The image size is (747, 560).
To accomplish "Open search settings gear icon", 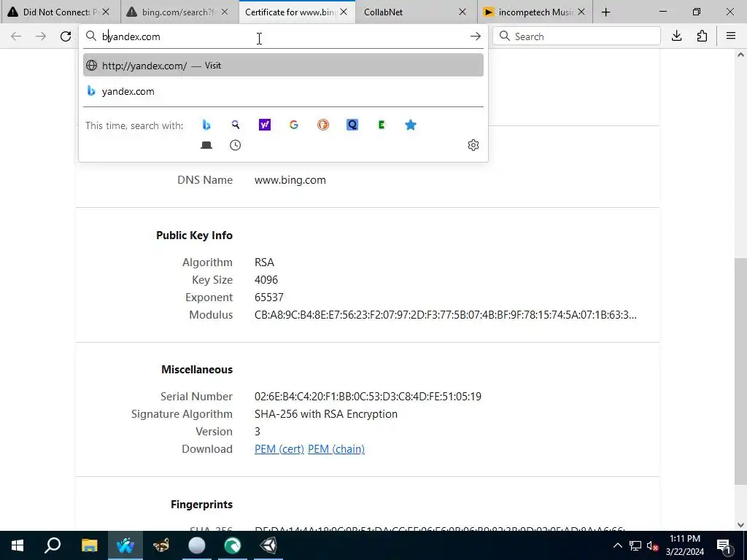I will point(473,145).
